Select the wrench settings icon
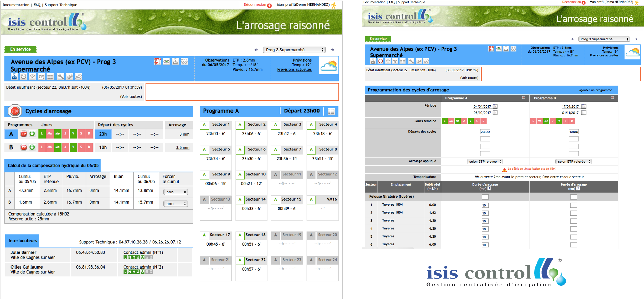Image resolution: width=644 pixels, height=299 pixels. (61, 76)
